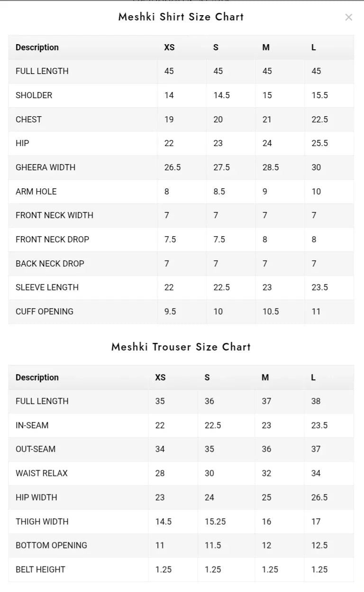Select the M column header in trouser chart
This screenshot has height=592, width=364.
(265, 378)
